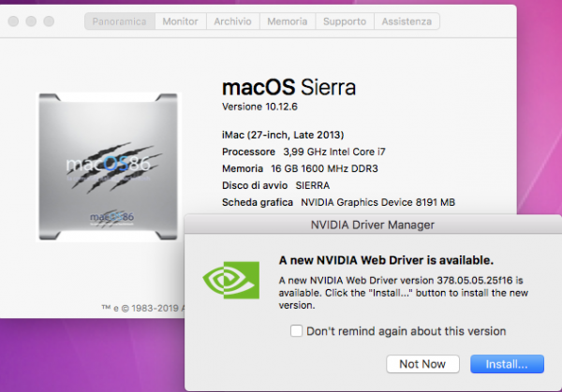This screenshot has width=562, height=392.
Task: Go to the Memoria tab
Action: (288, 22)
